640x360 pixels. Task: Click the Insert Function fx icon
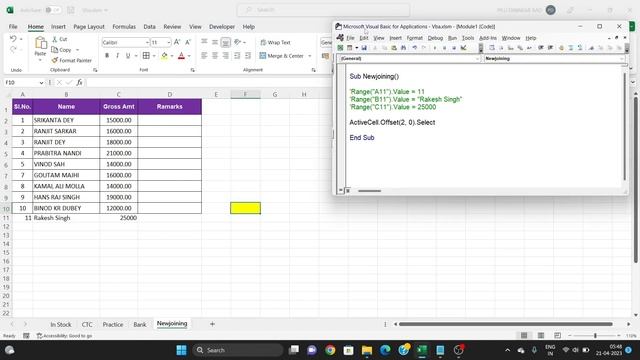[79, 82]
